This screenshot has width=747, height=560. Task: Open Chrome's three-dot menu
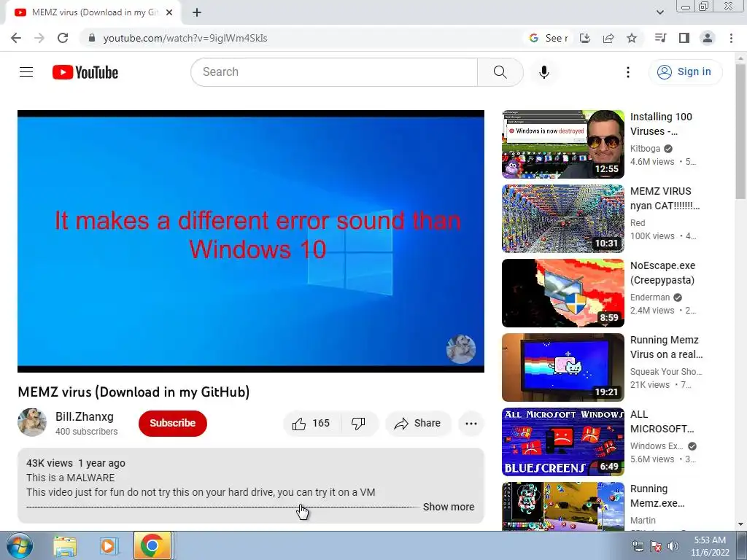(731, 38)
